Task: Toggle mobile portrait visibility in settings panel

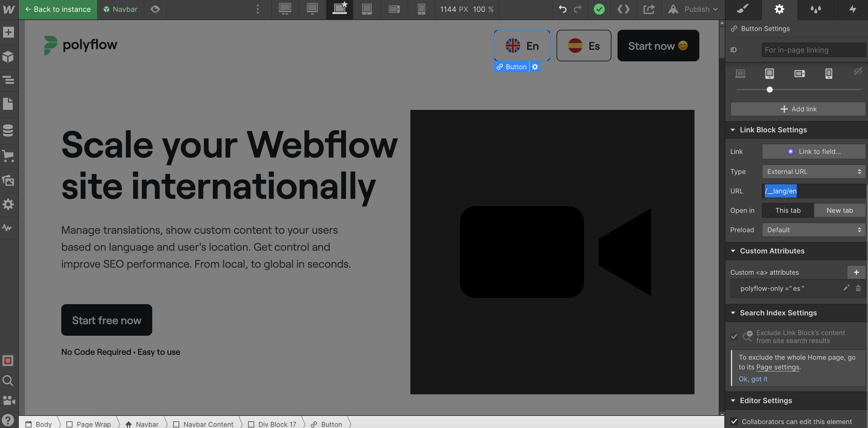Action: click(x=829, y=73)
